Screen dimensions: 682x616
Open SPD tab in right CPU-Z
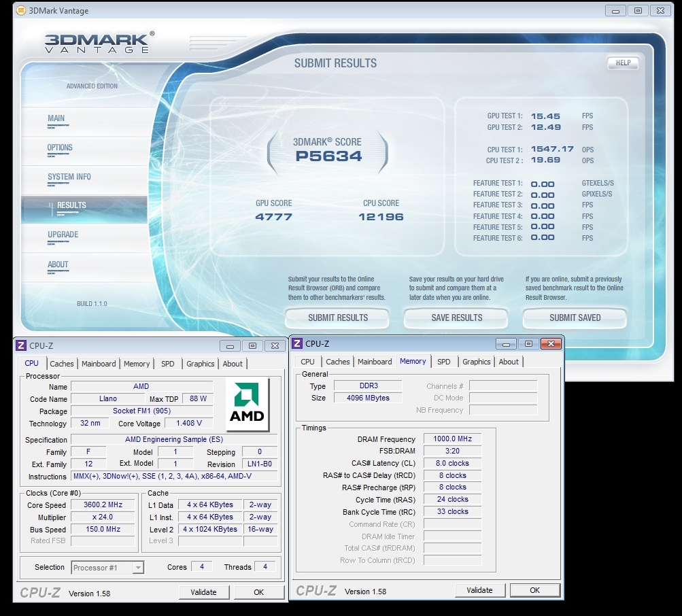443,362
